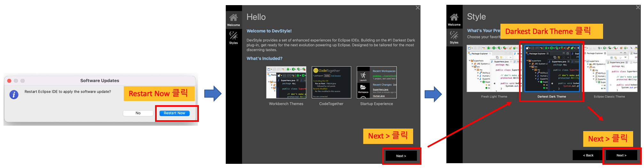Click the blue info icon in update dialog
Screen dimensions: 644x168
[14, 95]
